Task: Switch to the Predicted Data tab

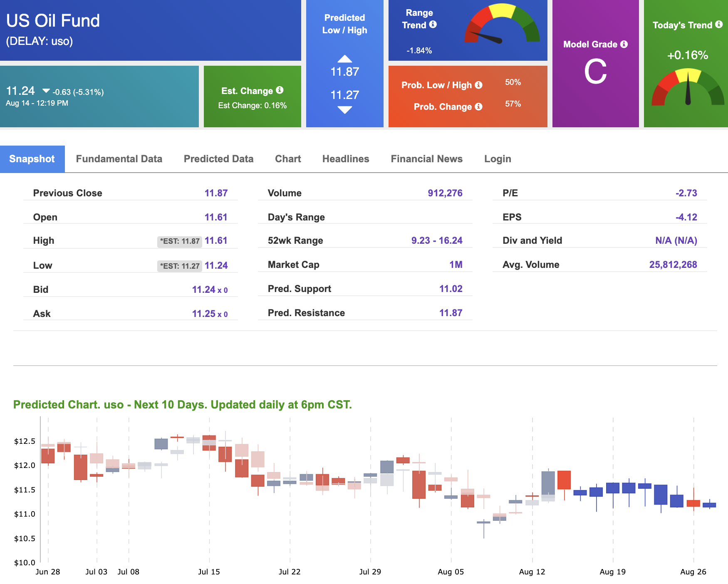Action: click(218, 159)
